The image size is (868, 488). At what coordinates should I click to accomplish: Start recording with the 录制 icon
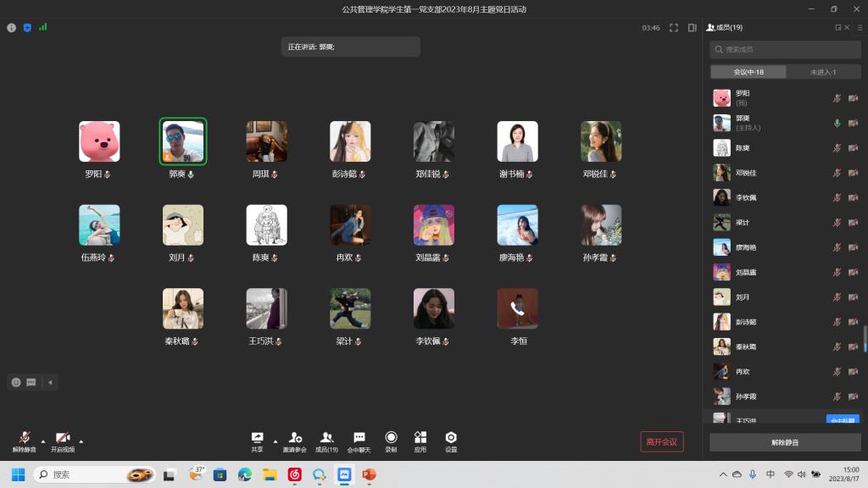click(391, 437)
